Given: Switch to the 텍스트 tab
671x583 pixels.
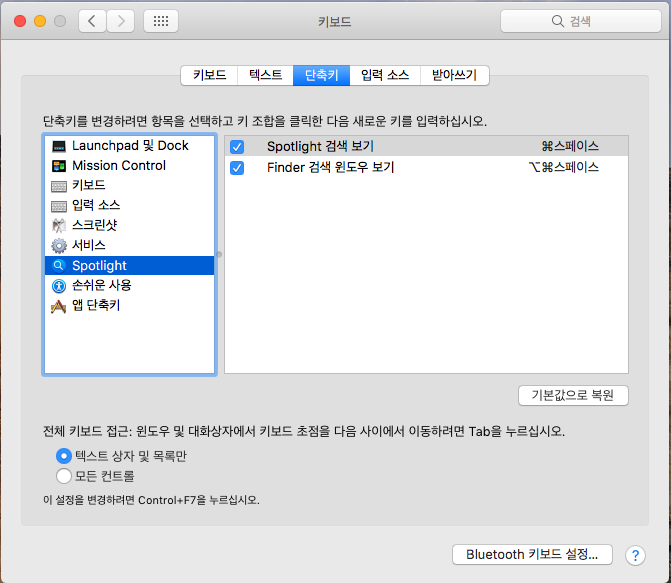Looking at the screenshot, I should tap(265, 75).
